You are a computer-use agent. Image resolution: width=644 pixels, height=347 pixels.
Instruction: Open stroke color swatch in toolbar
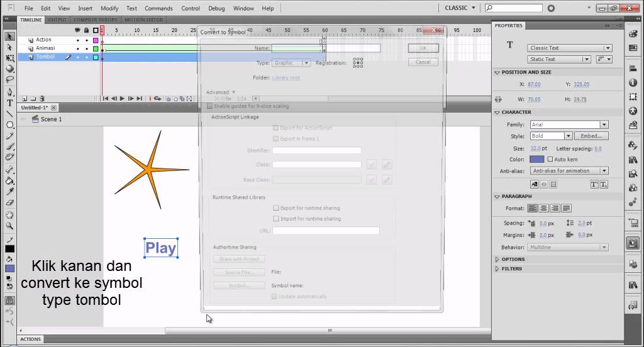click(9, 249)
